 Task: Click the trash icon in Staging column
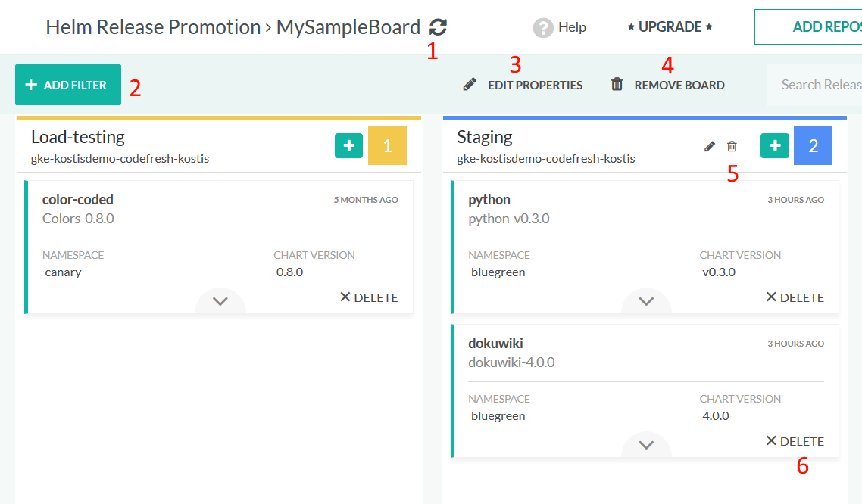(732, 147)
